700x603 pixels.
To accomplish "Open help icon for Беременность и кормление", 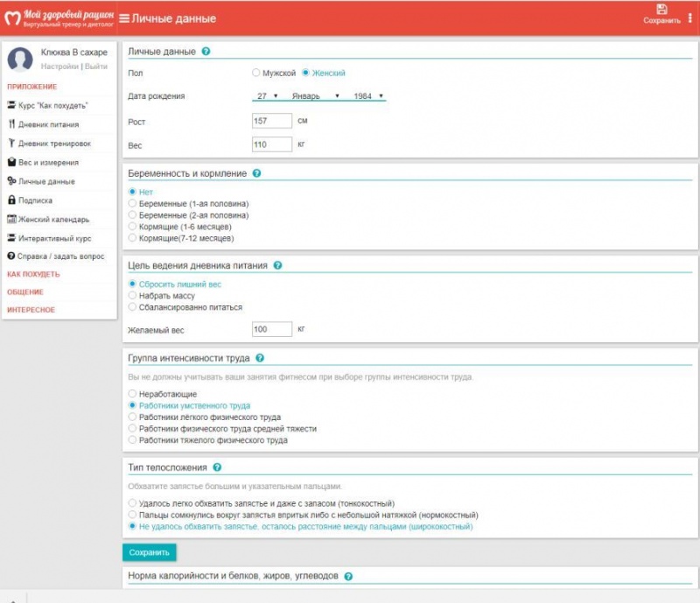I will pyautogui.click(x=256, y=173).
